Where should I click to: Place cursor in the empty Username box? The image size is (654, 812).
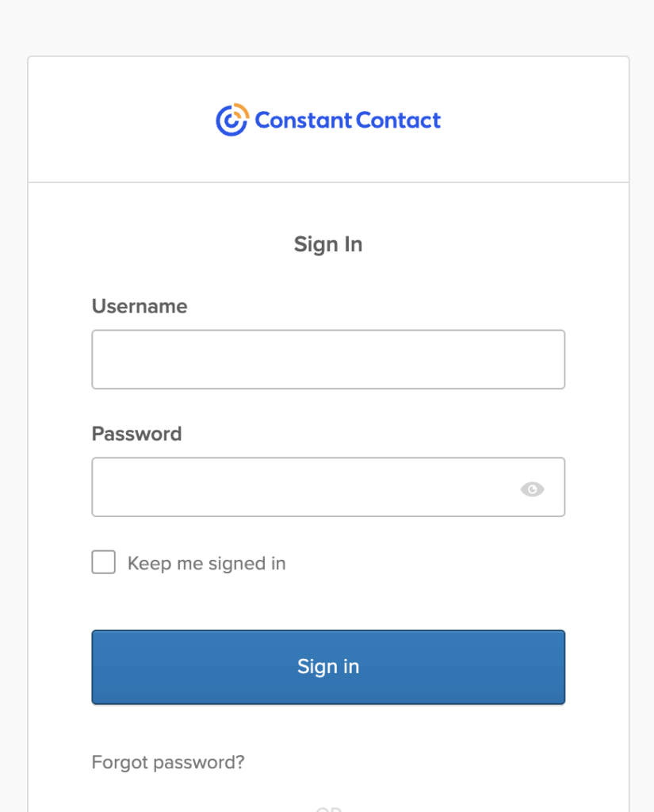(328, 359)
